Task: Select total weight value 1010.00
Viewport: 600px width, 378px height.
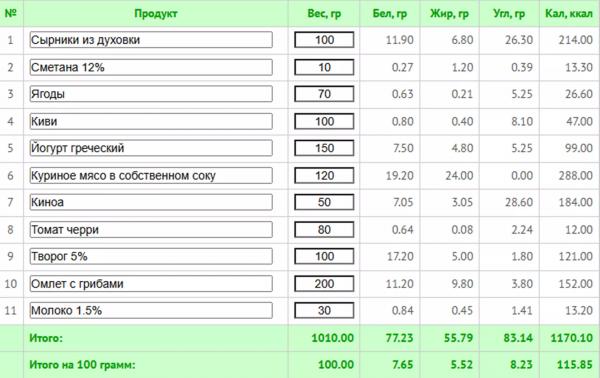Action: coord(333,338)
